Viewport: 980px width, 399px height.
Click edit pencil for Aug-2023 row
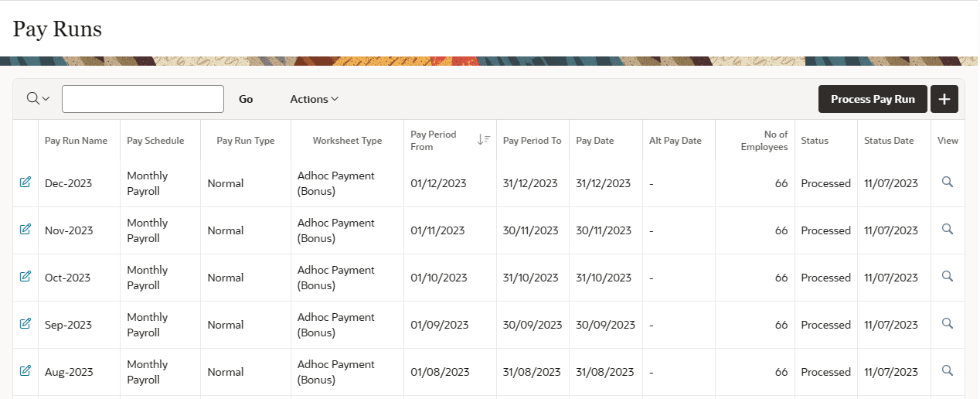(x=25, y=371)
